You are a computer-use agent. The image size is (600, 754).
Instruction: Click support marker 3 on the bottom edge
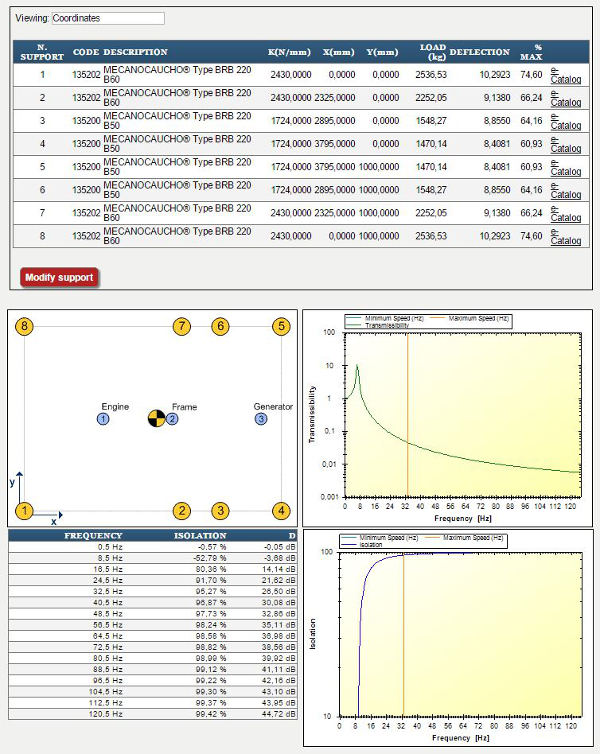pyautogui.click(x=220, y=511)
